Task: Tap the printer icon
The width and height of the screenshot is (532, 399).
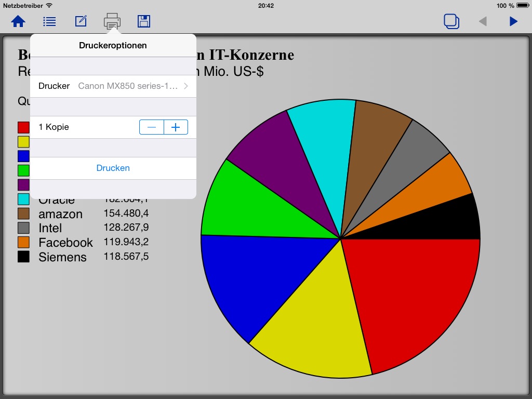Action: click(x=112, y=21)
